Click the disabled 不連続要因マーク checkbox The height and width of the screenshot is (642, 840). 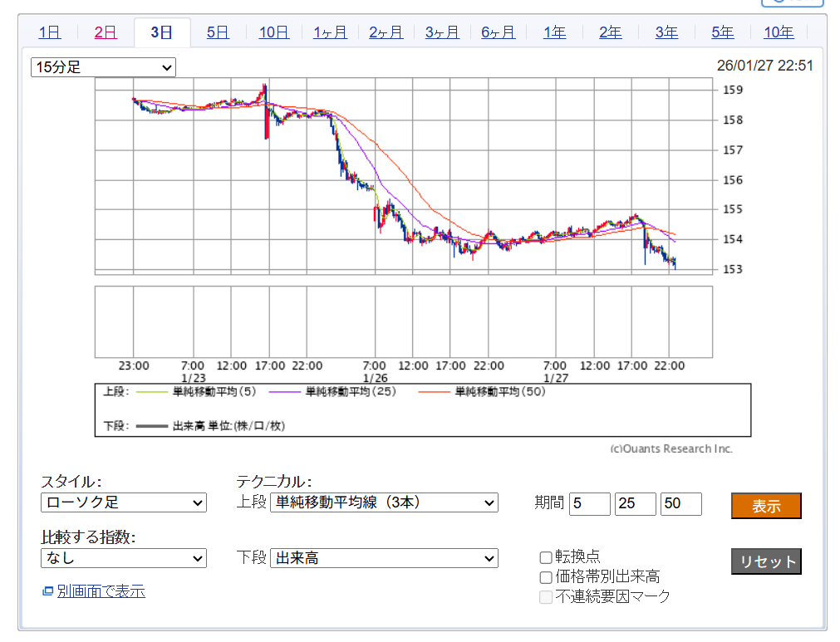546,596
